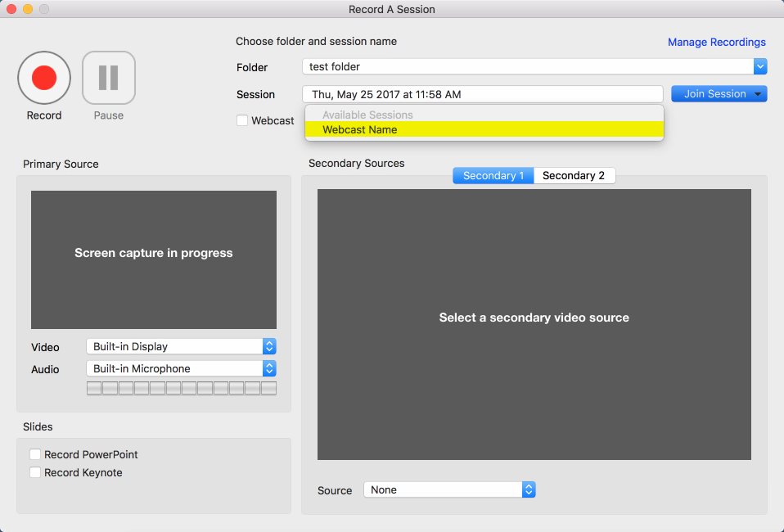Switch to Secondary 2 tab
This screenshot has width=784, height=532.
pyautogui.click(x=574, y=175)
